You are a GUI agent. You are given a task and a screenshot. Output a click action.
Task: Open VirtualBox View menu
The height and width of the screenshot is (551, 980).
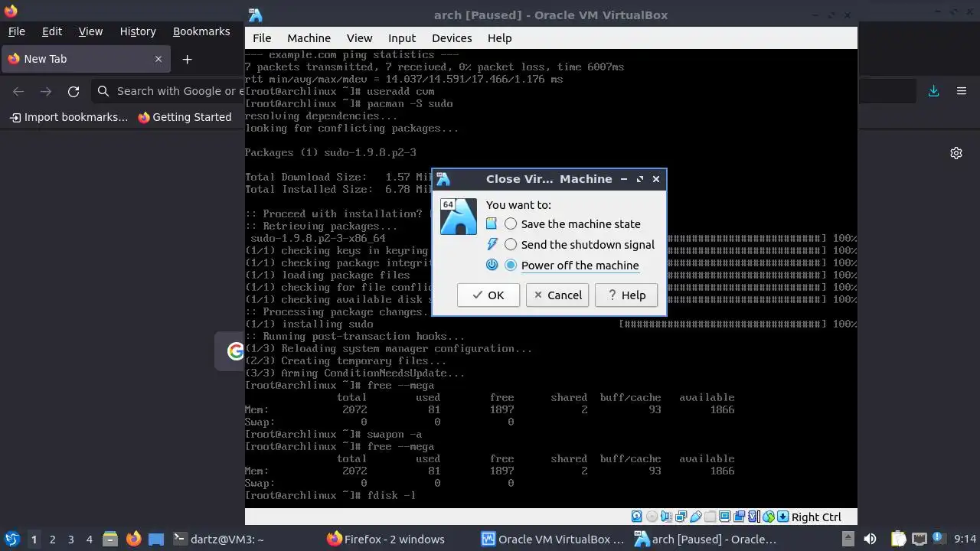tap(359, 38)
